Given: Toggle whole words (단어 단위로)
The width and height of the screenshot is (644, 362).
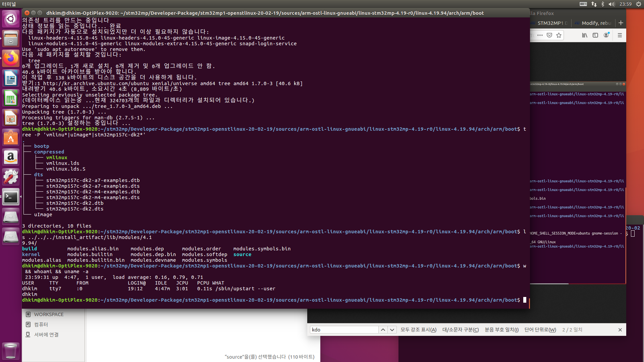Looking at the screenshot, I should [540, 330].
